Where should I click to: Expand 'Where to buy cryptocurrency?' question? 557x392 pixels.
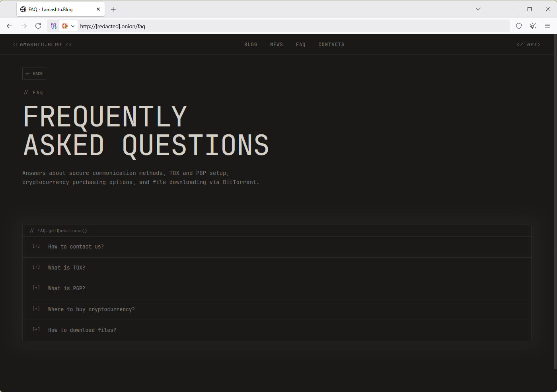point(277,309)
